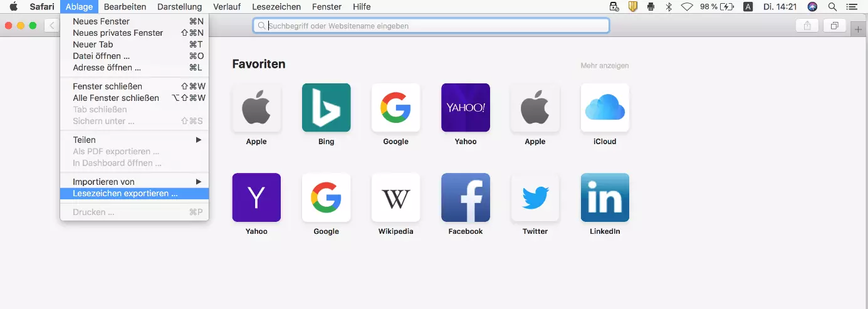Add a new tab with plus button
This screenshot has width=868, height=309.
[859, 29]
